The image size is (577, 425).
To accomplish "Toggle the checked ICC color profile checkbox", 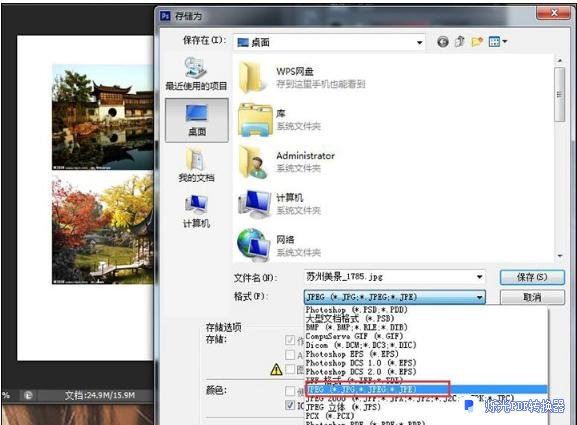I will 290,405.
